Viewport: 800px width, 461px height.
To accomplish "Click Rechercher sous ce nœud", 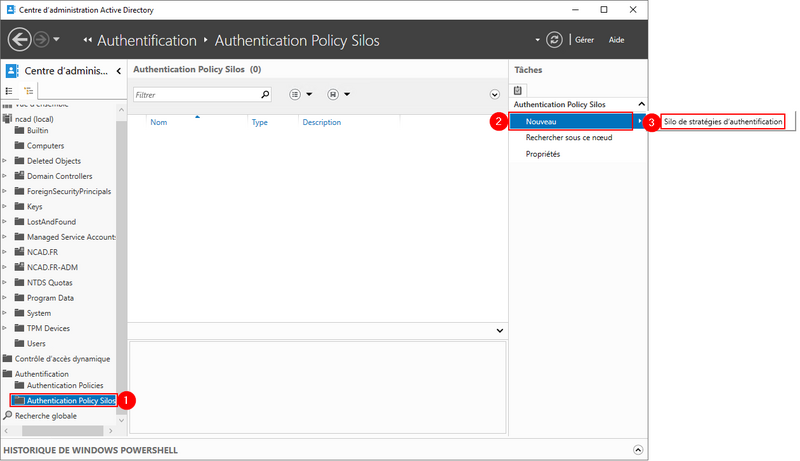I will (568, 138).
